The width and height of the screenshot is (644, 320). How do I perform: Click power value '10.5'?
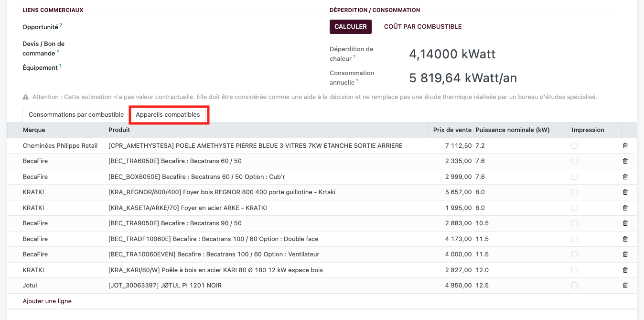[482, 223]
